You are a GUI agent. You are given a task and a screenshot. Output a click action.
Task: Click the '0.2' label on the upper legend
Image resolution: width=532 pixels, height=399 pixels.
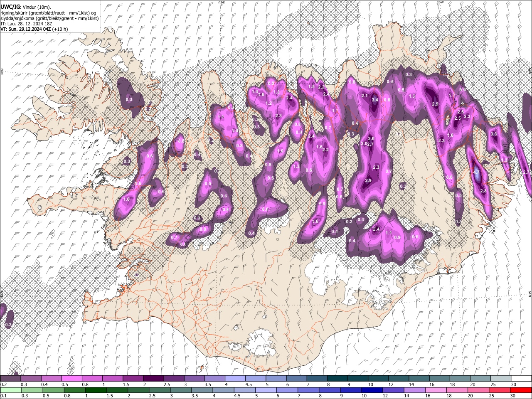pos(3,384)
